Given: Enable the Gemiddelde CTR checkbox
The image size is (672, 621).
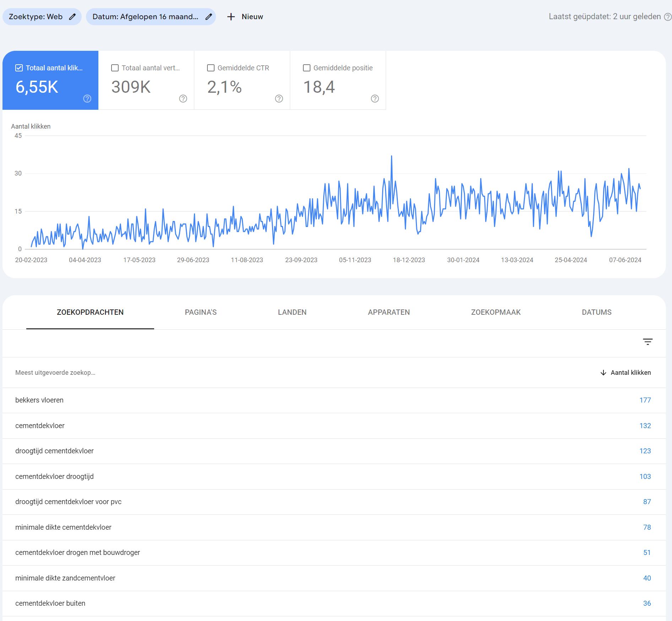Looking at the screenshot, I should click(x=211, y=68).
